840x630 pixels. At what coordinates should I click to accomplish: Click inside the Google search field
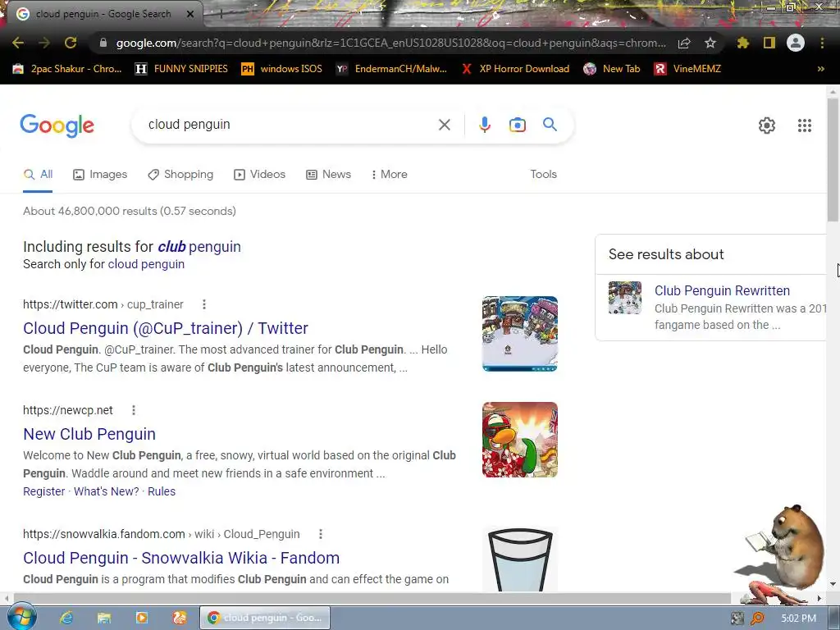pos(290,125)
